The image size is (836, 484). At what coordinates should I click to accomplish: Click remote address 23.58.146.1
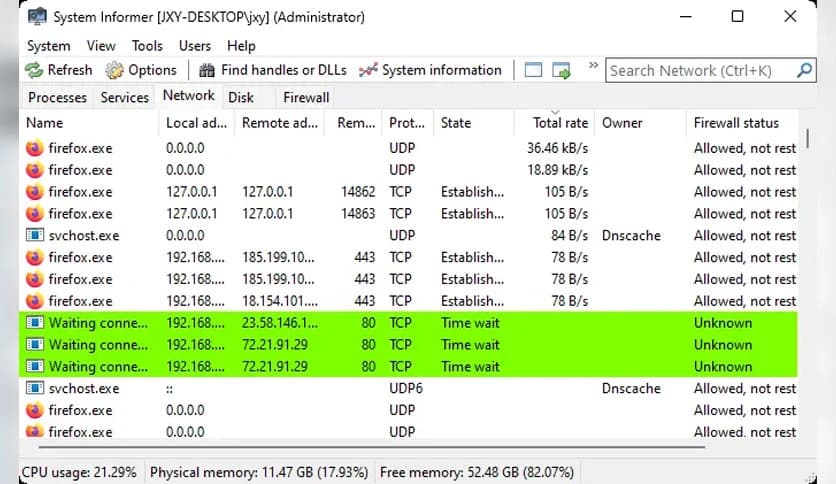tap(280, 323)
